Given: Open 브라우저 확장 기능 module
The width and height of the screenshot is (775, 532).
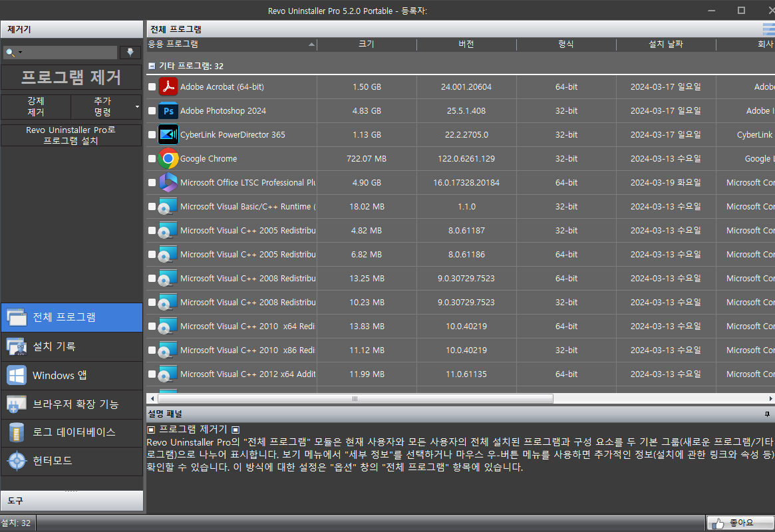Looking at the screenshot, I should click(72, 404).
